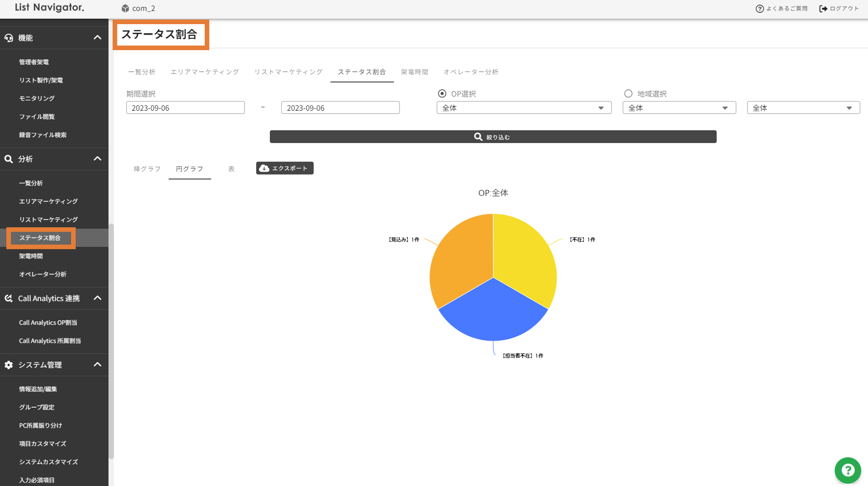Switch to the 棒グラフ tab

click(147, 169)
